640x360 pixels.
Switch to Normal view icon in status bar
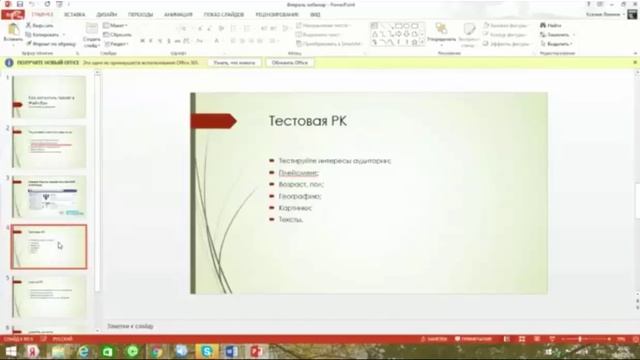tap(507, 339)
